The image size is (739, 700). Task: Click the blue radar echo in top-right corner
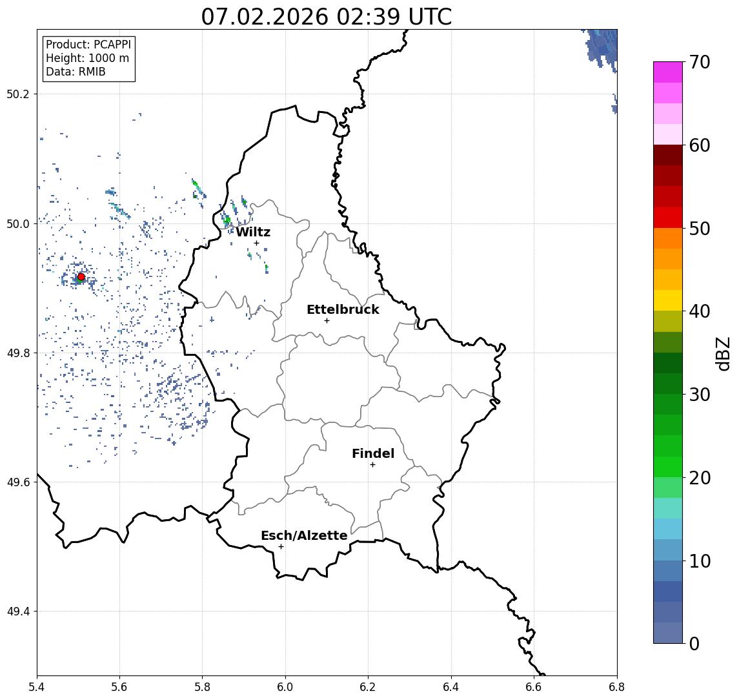(602, 47)
